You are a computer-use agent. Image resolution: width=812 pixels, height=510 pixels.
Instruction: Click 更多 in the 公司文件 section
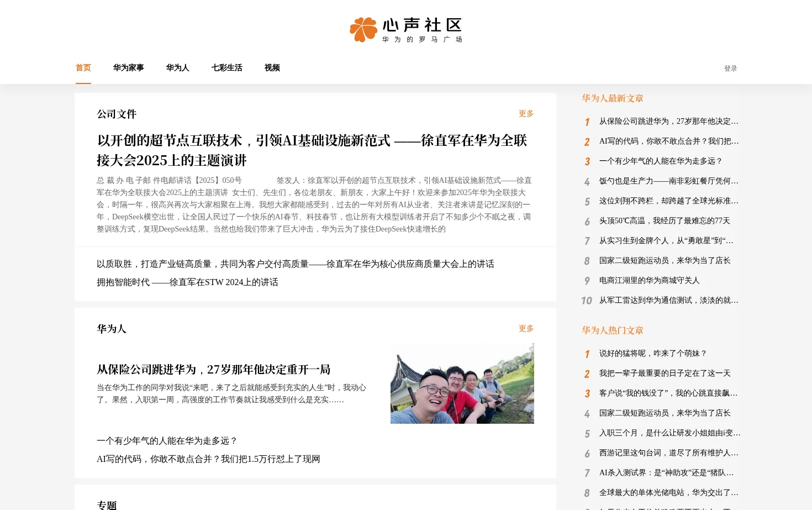point(526,114)
